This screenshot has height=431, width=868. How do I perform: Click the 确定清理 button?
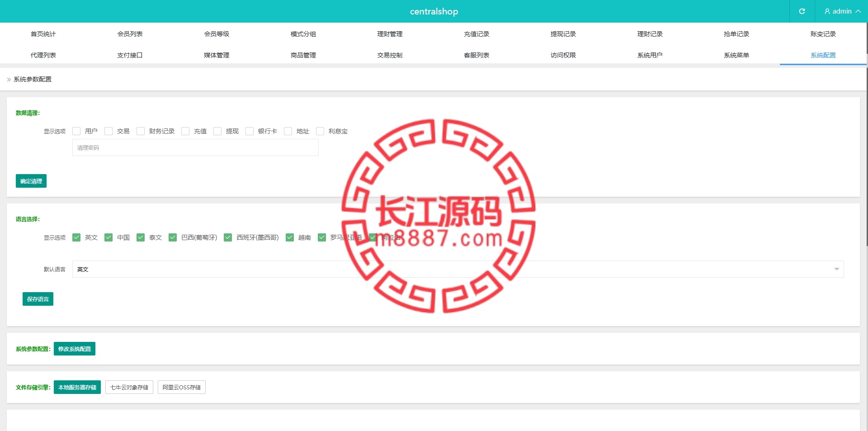coord(31,181)
